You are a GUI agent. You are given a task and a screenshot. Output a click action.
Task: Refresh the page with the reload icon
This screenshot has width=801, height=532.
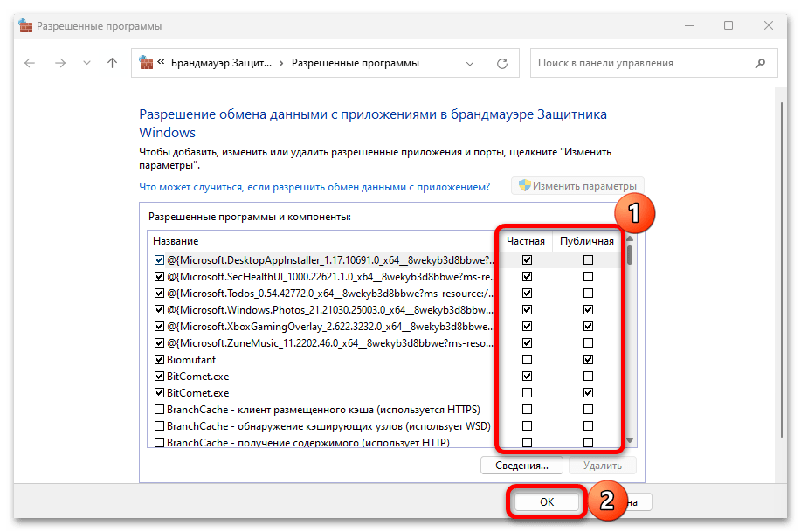tap(502, 64)
